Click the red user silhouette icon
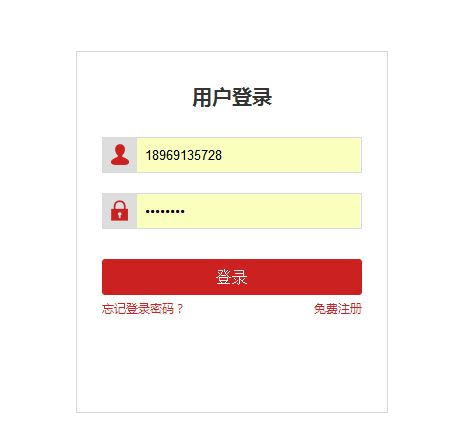This screenshot has width=464, height=424. coord(120,155)
